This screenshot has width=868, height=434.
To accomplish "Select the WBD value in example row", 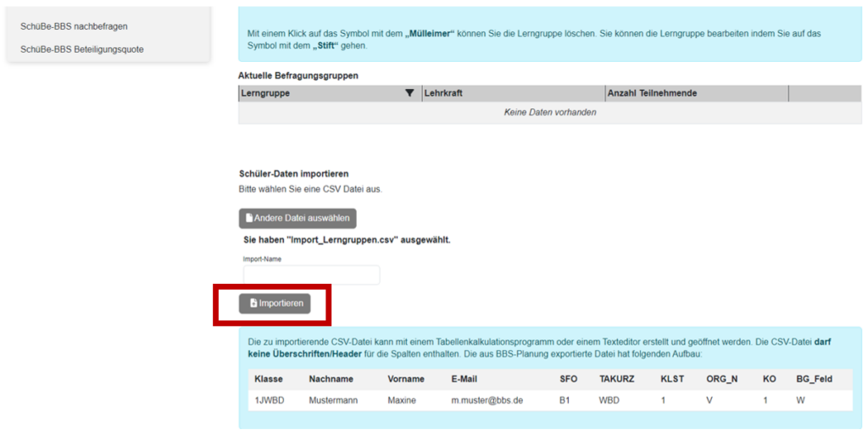I will 609,399.
